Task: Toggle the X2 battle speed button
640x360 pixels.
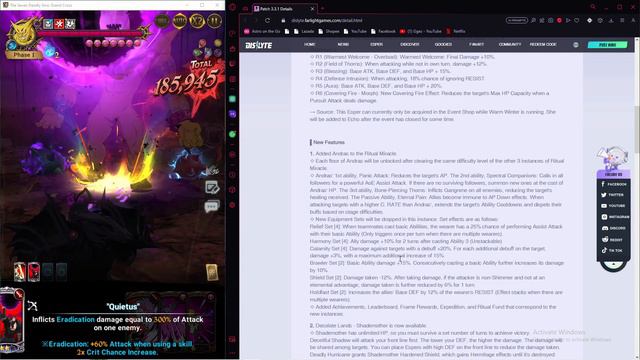Action: pyautogui.click(x=197, y=20)
